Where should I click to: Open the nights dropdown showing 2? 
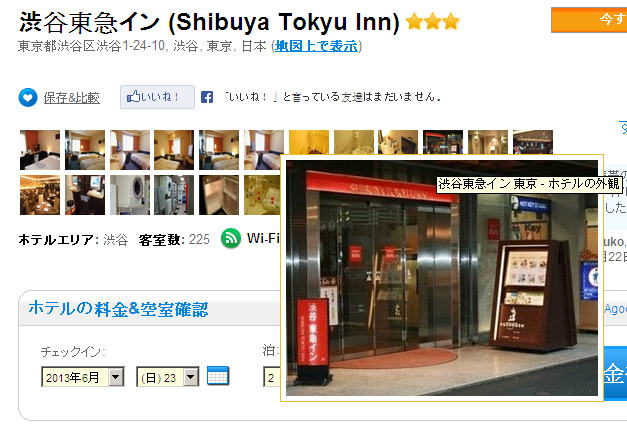pos(272,377)
